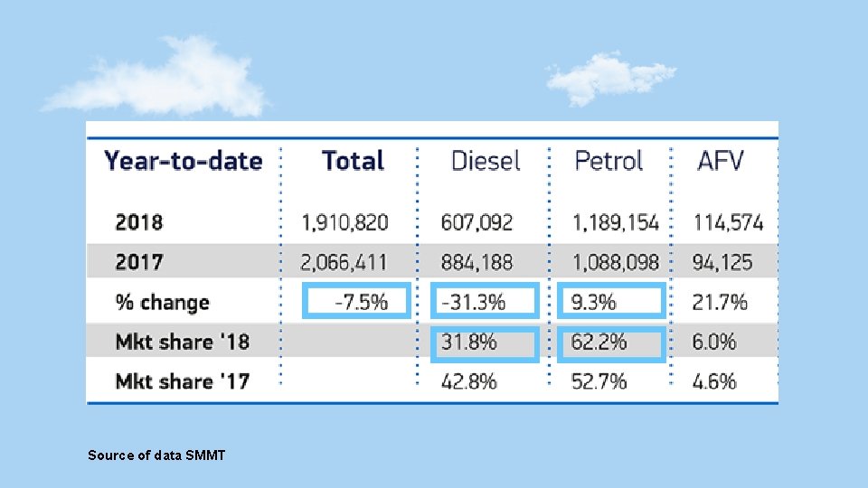This screenshot has width=868, height=488.
Task: Click the "Mkt share '18" row label
Action: point(182,342)
